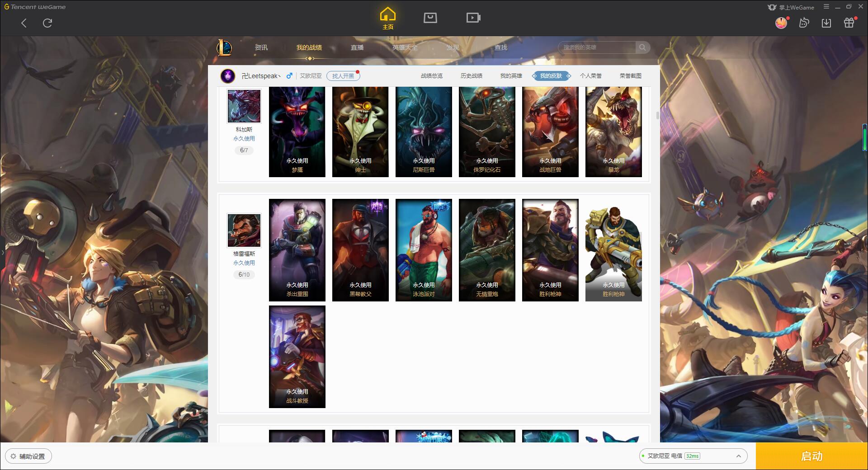Open the 辅助设置 settings button
This screenshot has width=868, height=470.
[x=28, y=456]
